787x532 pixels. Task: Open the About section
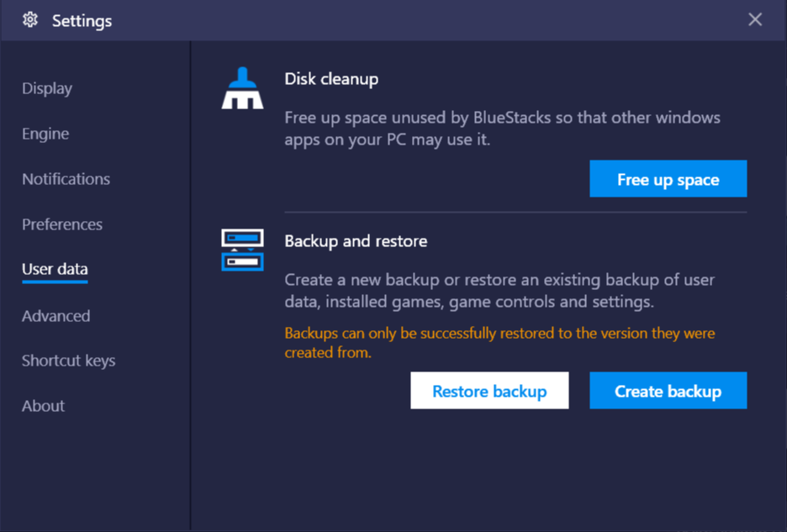[x=43, y=406]
